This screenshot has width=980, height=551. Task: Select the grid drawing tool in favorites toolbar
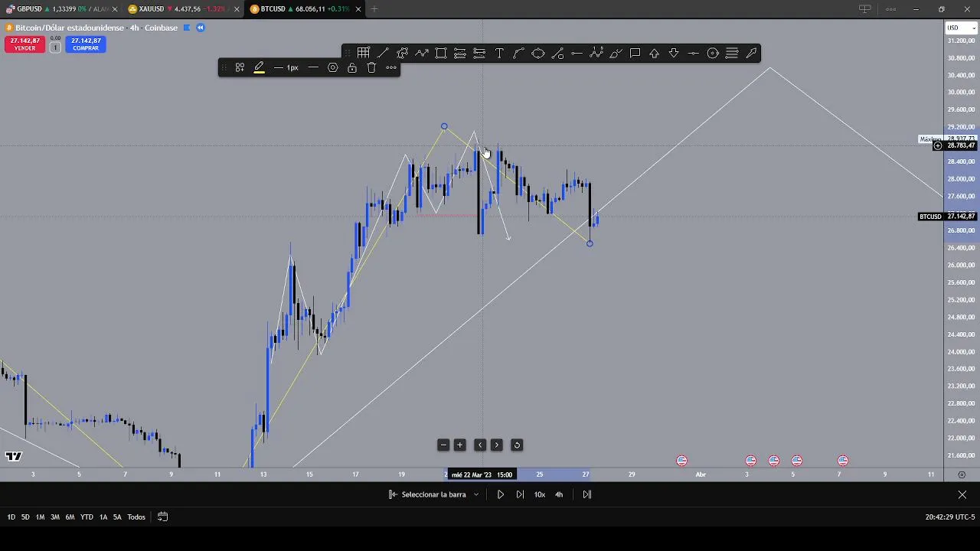[363, 53]
